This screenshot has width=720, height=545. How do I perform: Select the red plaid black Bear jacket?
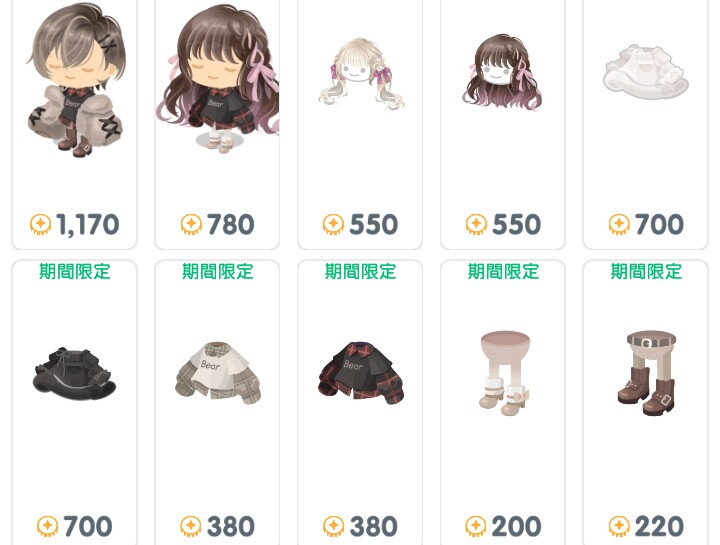click(x=361, y=373)
